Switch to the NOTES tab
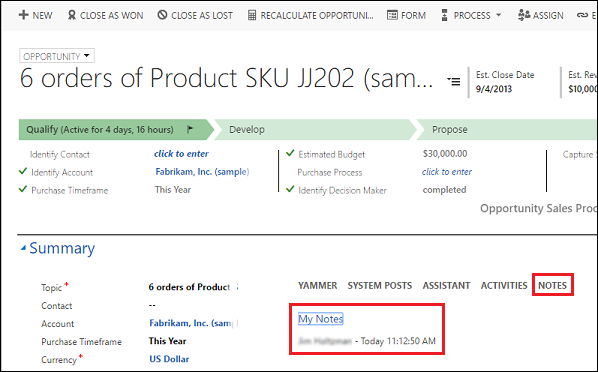The height and width of the screenshot is (372, 598). coord(552,285)
